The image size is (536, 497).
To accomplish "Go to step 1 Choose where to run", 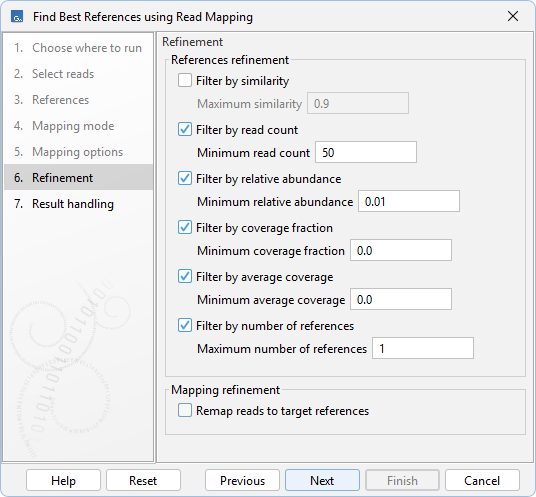I will [x=78, y=48].
